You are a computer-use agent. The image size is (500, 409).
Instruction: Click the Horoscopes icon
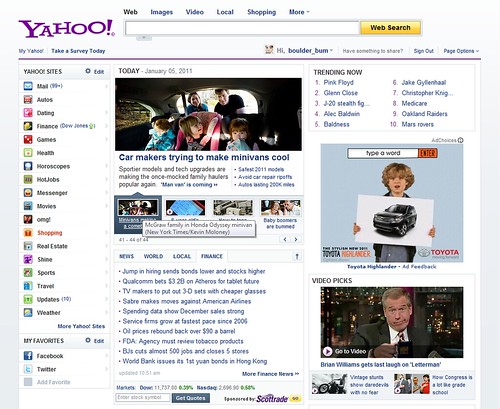click(28, 166)
